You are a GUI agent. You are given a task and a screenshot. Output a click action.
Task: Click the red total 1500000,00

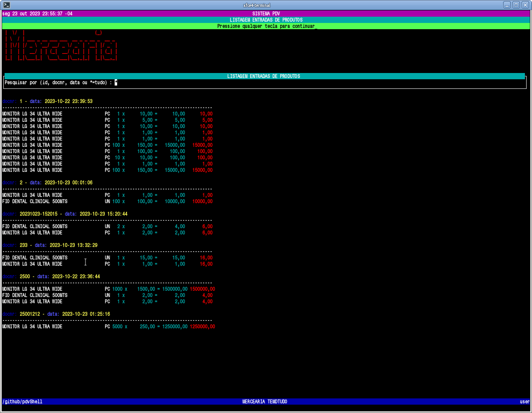203,289
